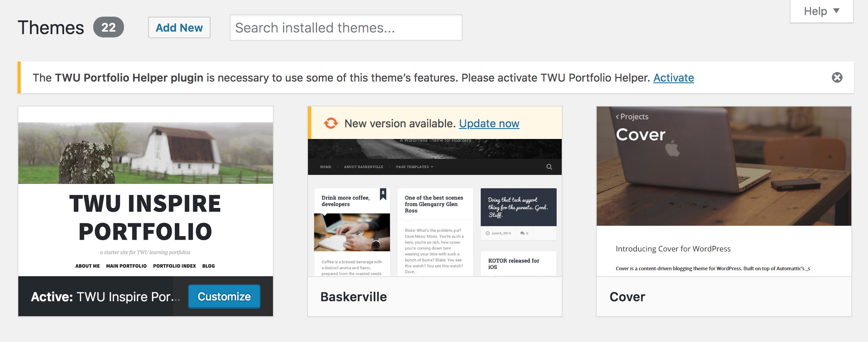Click the Apple logo in Cover preview
The image size is (868, 342).
pos(672,149)
